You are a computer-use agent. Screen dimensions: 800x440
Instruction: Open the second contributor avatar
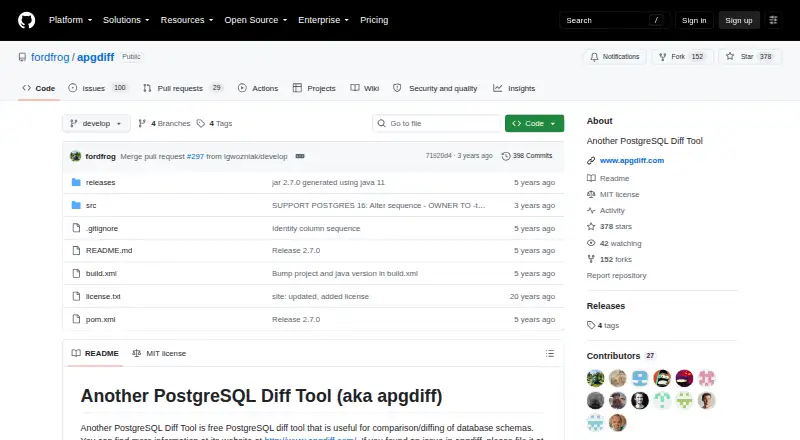coord(617,378)
